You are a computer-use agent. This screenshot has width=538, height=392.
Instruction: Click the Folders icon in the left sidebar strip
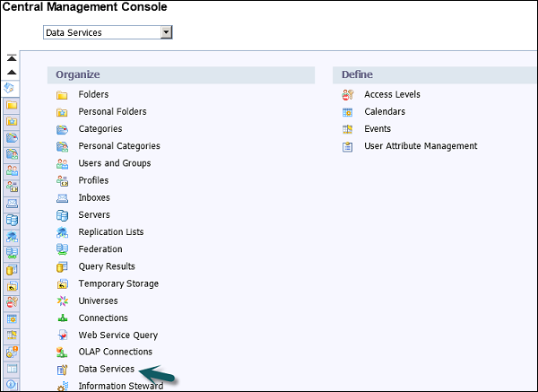pyautogui.click(x=12, y=105)
